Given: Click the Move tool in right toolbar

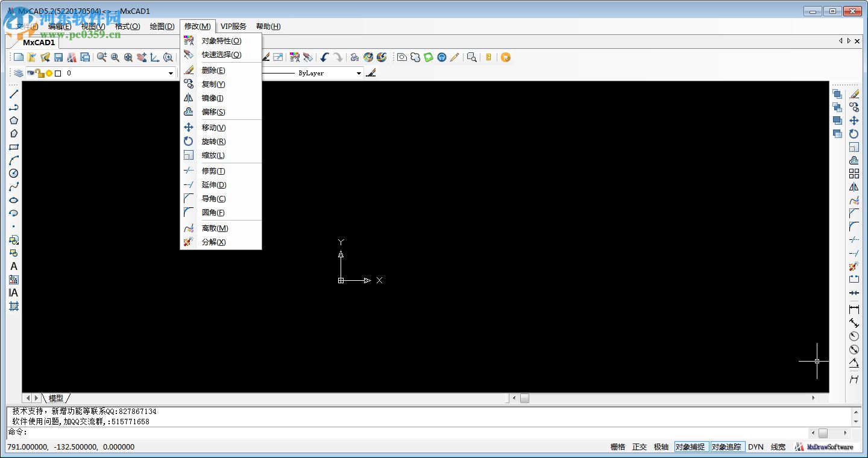Looking at the screenshot, I should tap(854, 121).
